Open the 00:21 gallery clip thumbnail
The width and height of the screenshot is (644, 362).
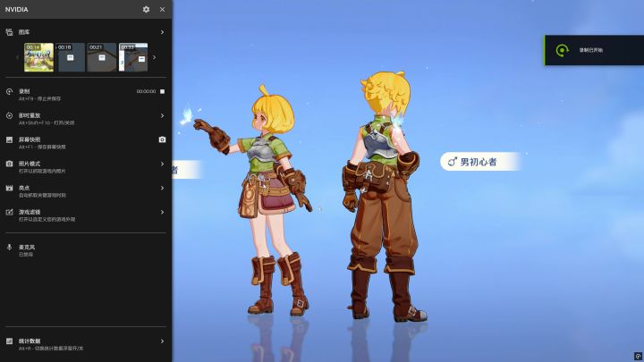[x=102, y=57]
